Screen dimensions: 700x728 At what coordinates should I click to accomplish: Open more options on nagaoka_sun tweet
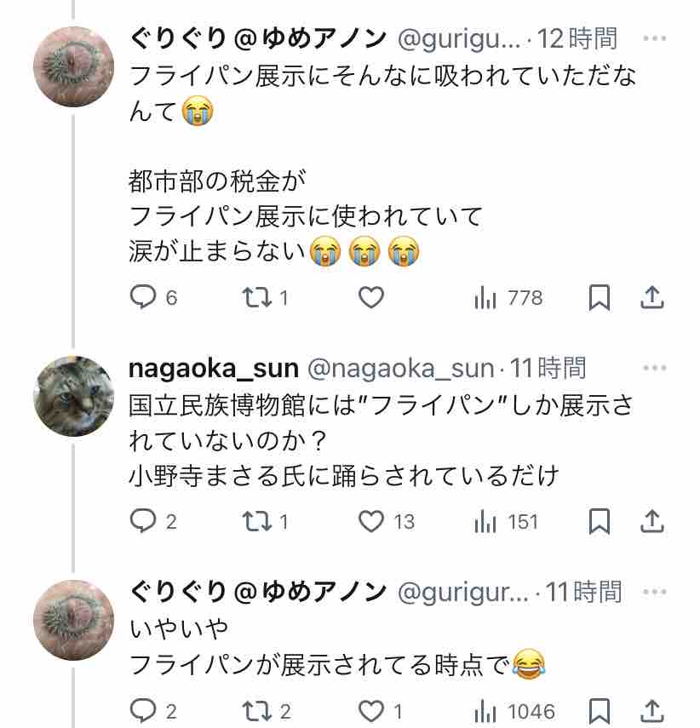tap(654, 368)
